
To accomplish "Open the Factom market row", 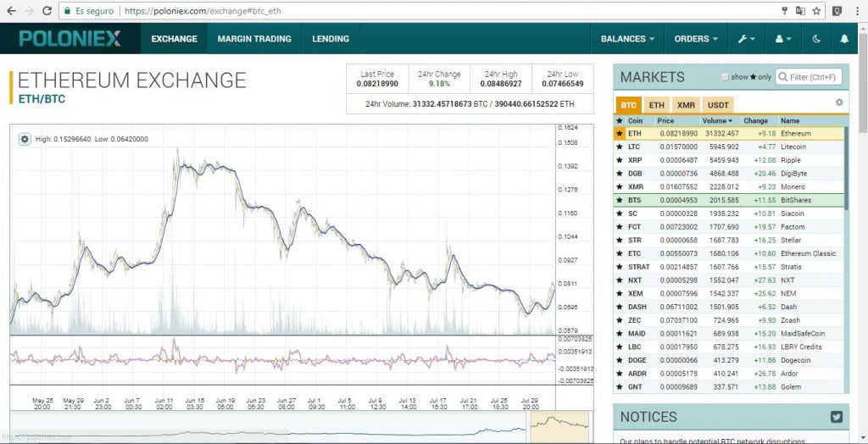I will tap(730, 227).
